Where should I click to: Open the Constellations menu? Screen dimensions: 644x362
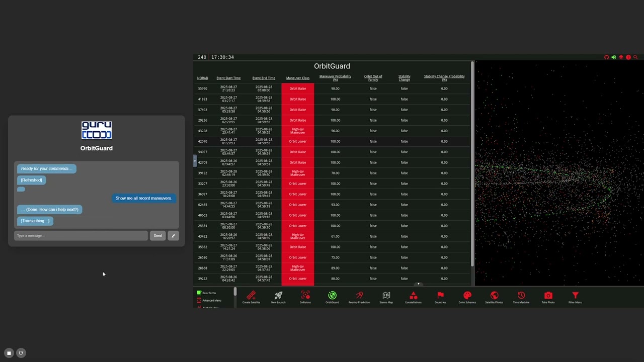coord(413,297)
